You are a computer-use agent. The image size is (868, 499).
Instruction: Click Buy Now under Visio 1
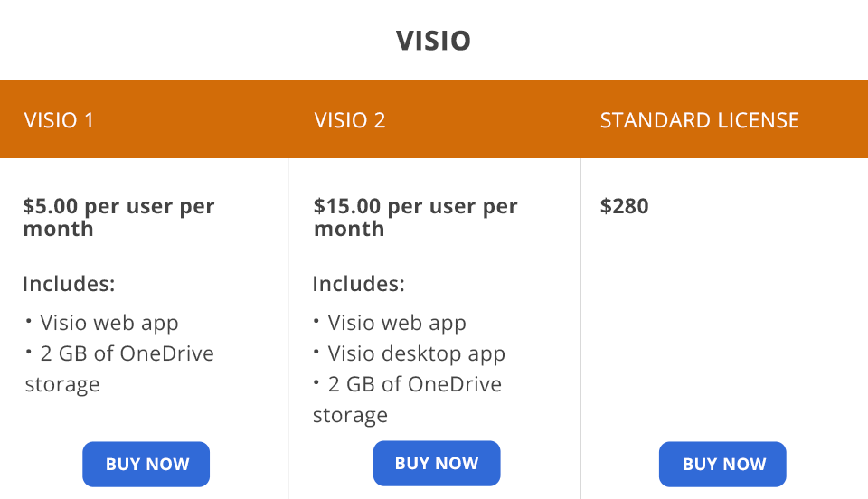pos(146,465)
